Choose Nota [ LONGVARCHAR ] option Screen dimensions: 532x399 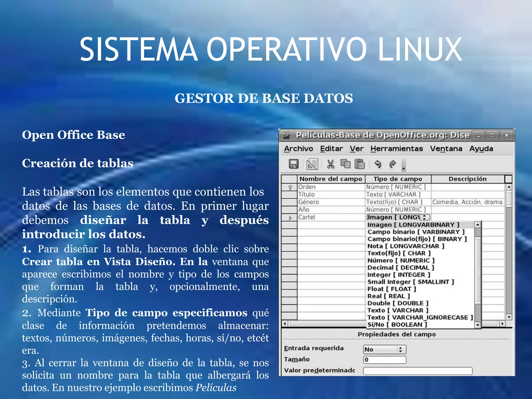(420, 246)
